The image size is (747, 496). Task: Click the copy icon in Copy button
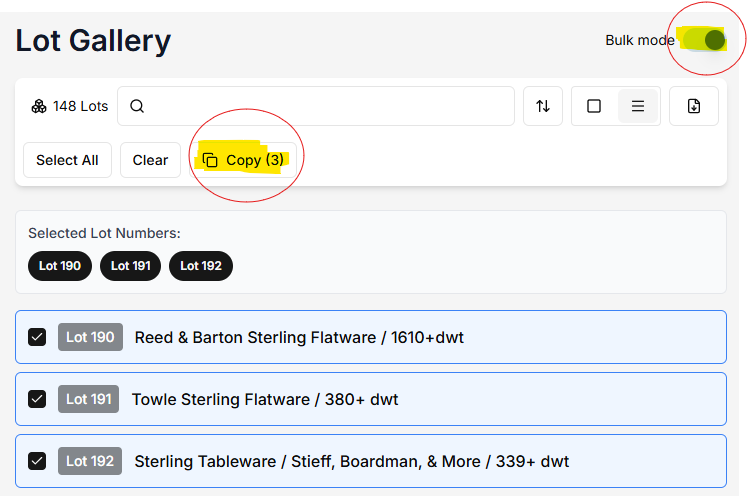pos(210,160)
